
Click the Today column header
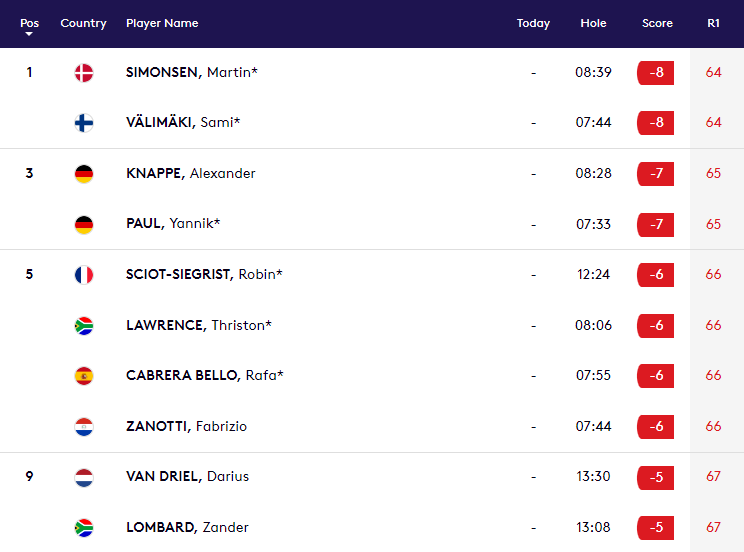coord(533,23)
